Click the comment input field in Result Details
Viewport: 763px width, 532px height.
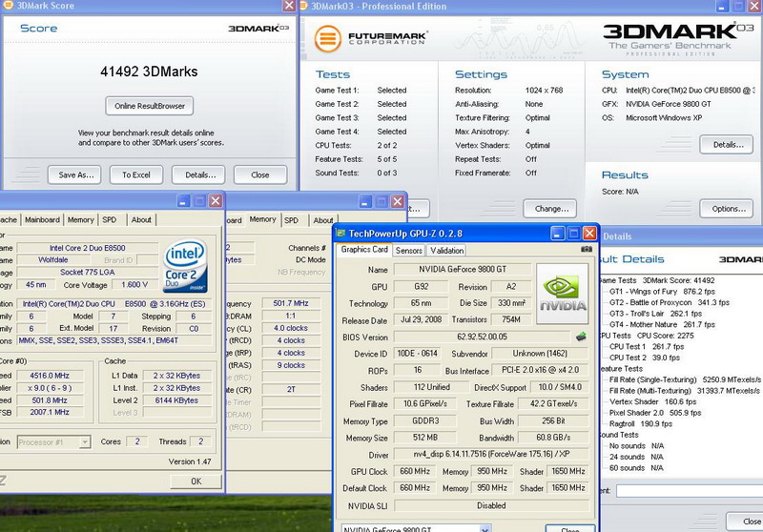(690, 491)
